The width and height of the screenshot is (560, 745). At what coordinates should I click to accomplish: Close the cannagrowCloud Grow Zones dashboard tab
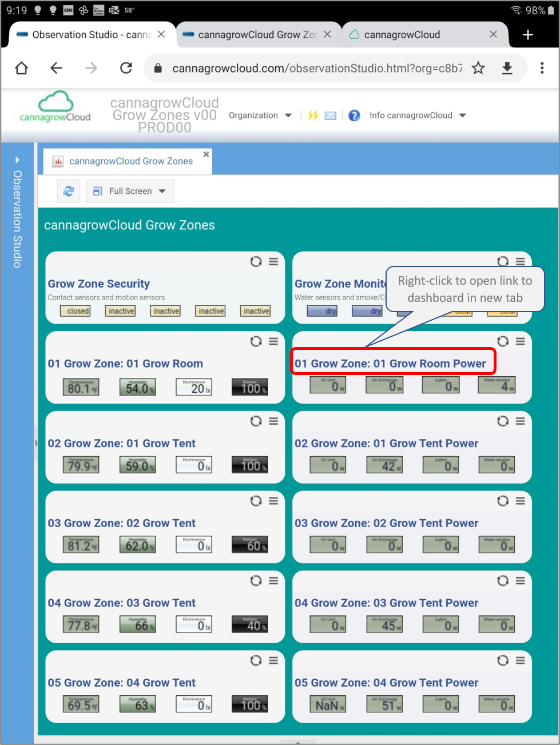coord(206,154)
